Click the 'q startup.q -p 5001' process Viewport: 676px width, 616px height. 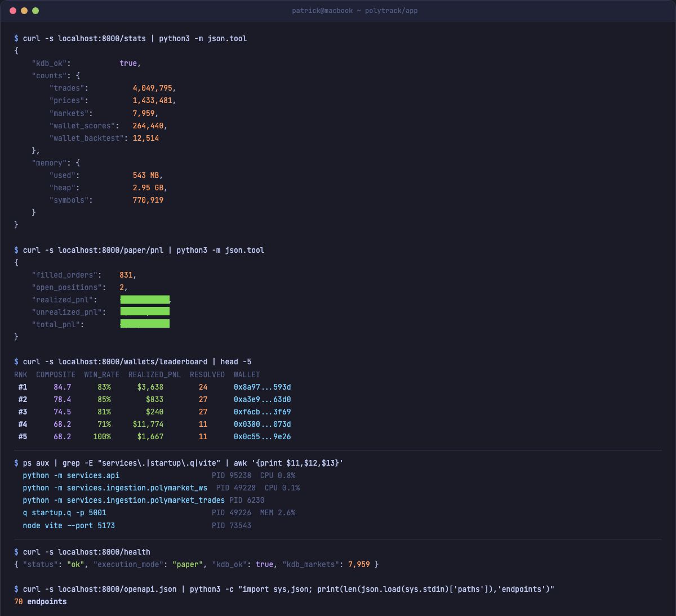tap(64, 512)
